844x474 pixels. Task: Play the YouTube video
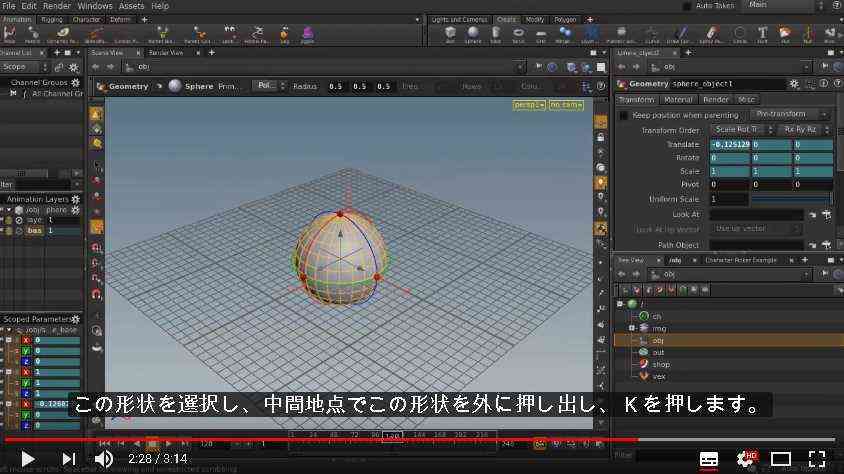(x=27, y=459)
